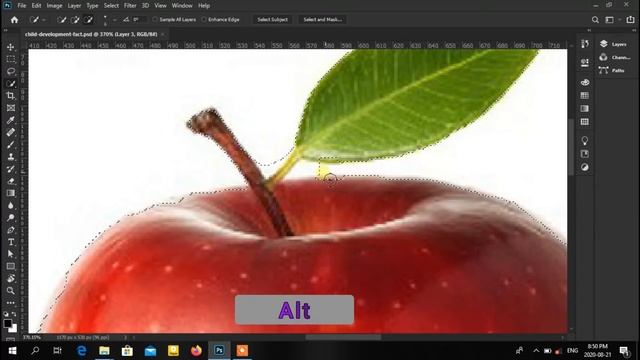This screenshot has width=640, height=360.
Task: Click the Share icon at top right
Action: coord(631,20)
